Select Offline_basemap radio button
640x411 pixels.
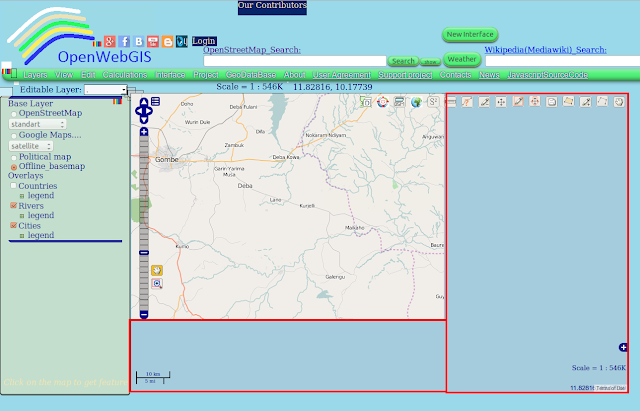tap(14, 167)
